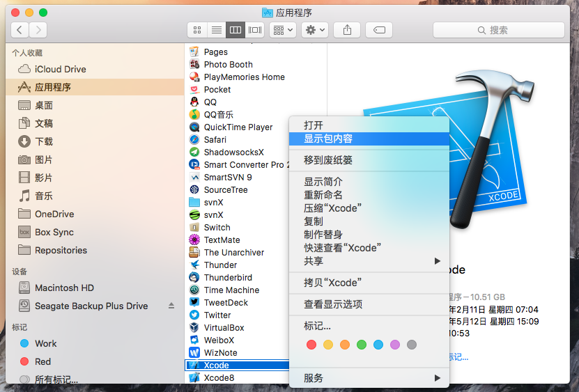Screen dimensions: 579x392
Task: Open the arrange-by dropdown
Action: point(283,30)
